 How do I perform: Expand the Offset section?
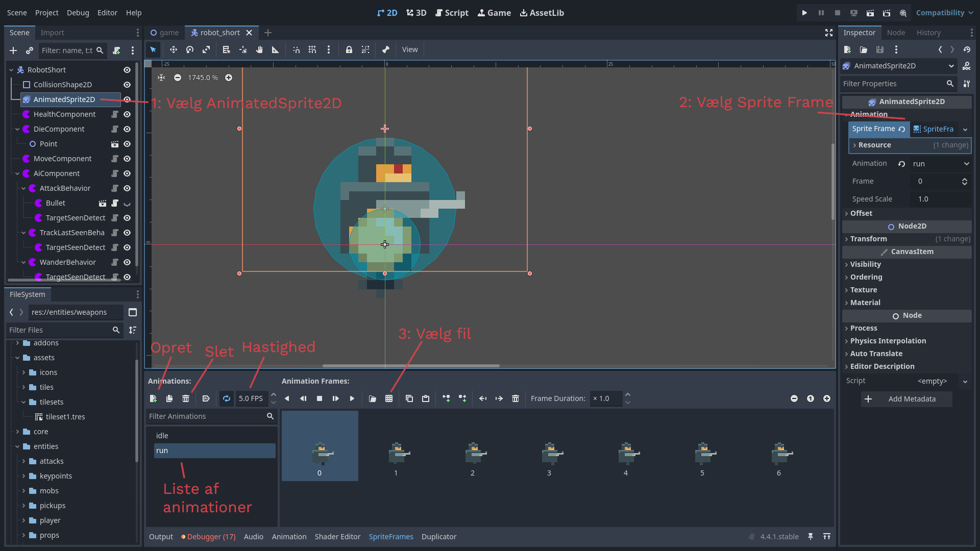click(x=861, y=213)
